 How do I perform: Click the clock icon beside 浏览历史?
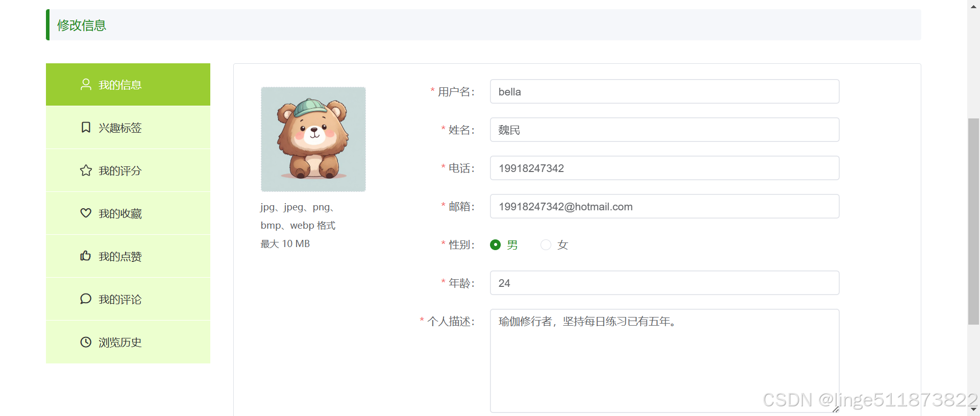[86, 341]
